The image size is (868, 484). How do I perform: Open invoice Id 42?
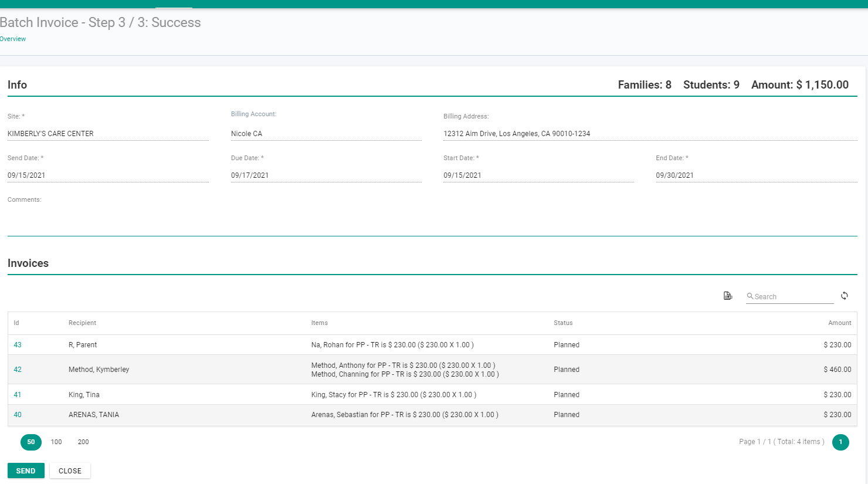pyautogui.click(x=18, y=370)
